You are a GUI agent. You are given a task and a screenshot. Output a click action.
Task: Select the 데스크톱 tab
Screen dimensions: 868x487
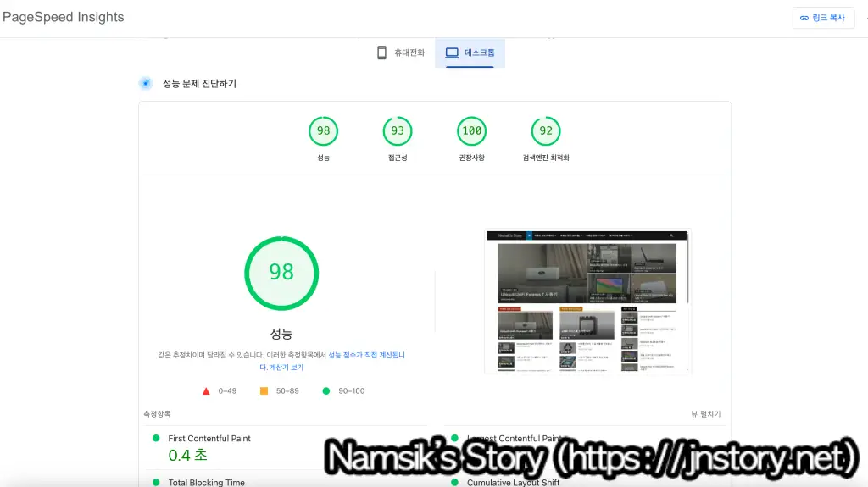(x=470, y=53)
